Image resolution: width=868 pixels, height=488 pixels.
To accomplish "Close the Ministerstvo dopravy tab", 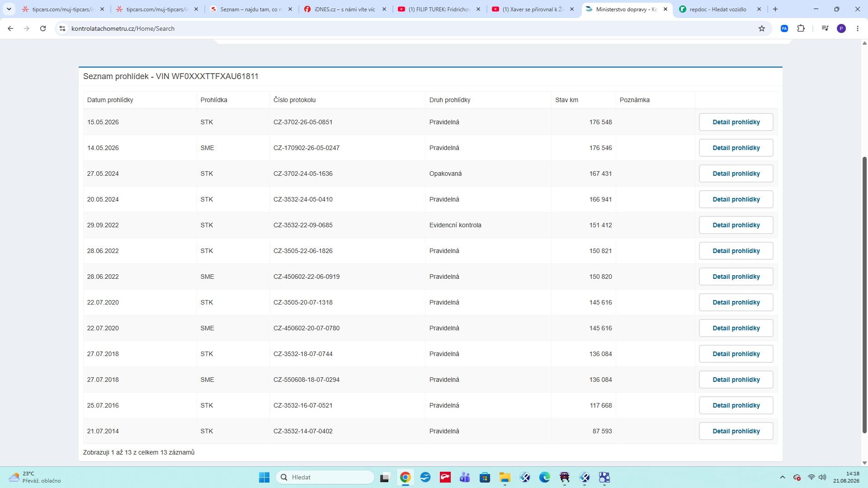I will click(x=665, y=9).
